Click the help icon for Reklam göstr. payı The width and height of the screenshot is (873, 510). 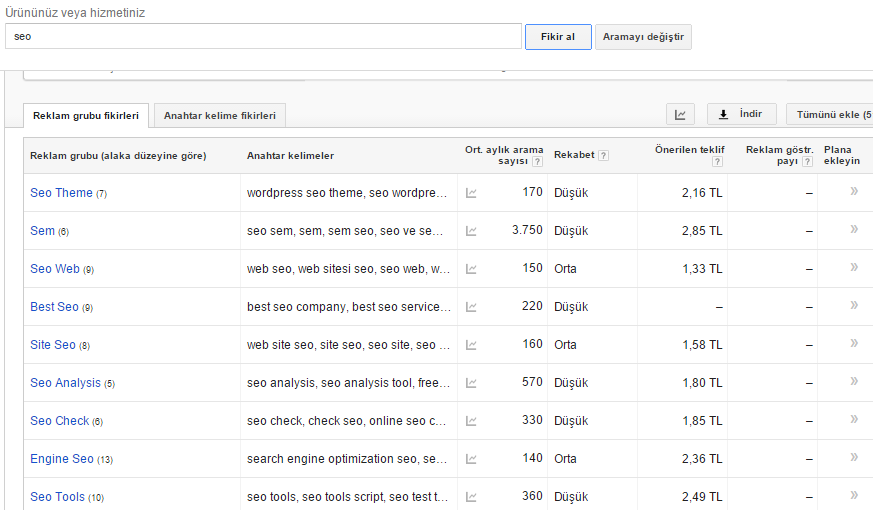click(x=807, y=161)
